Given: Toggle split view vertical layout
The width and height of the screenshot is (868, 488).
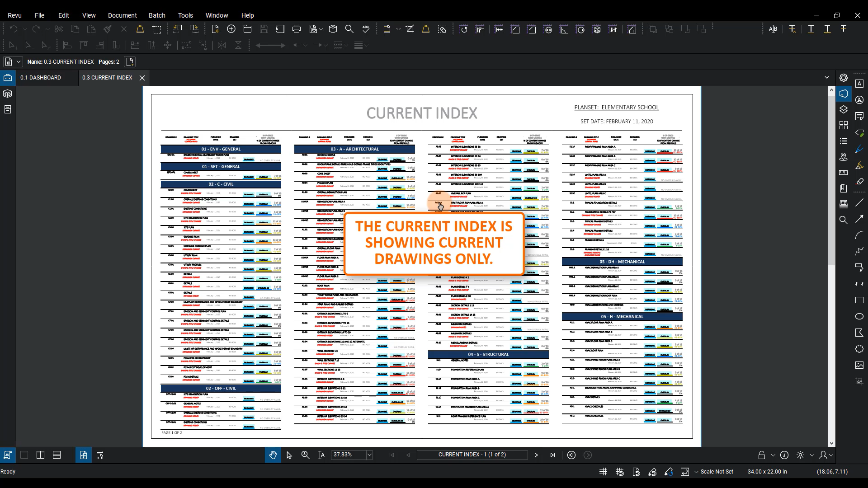Looking at the screenshot, I should [x=40, y=455].
